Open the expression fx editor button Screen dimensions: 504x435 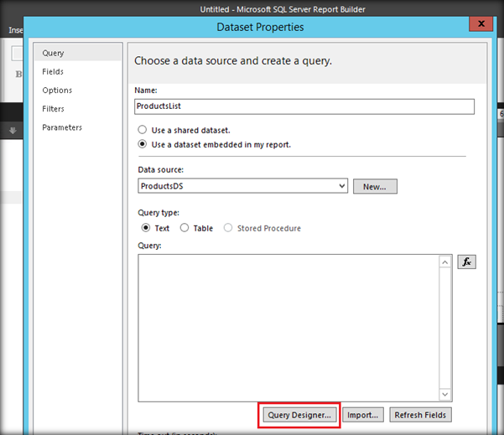pyautogui.click(x=466, y=262)
